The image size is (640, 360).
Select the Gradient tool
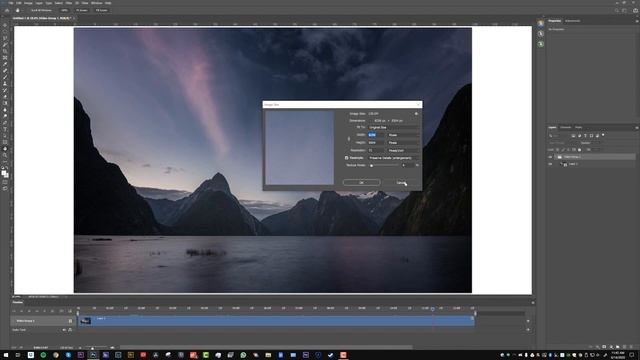click(5, 103)
